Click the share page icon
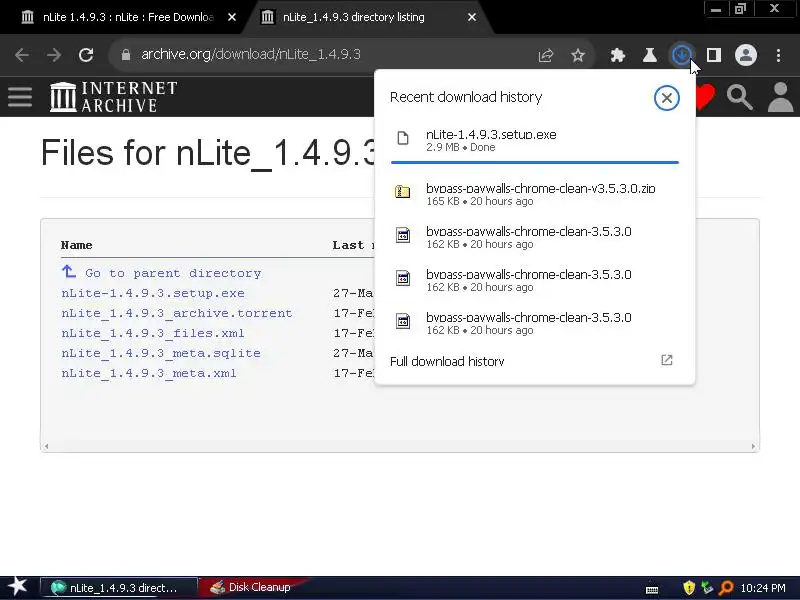Image resolution: width=800 pixels, height=600 pixels. click(x=546, y=55)
